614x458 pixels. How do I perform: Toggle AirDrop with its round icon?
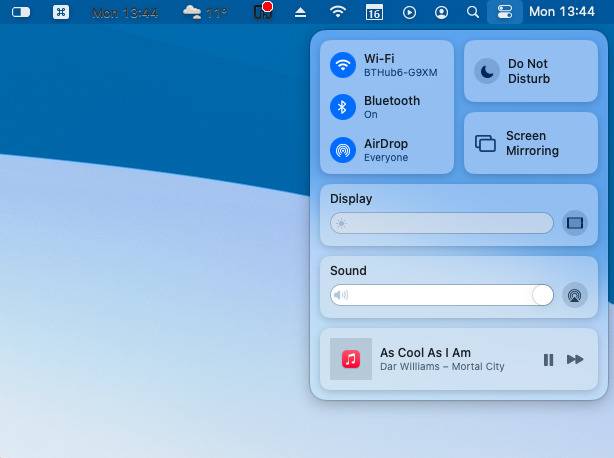pyautogui.click(x=344, y=150)
